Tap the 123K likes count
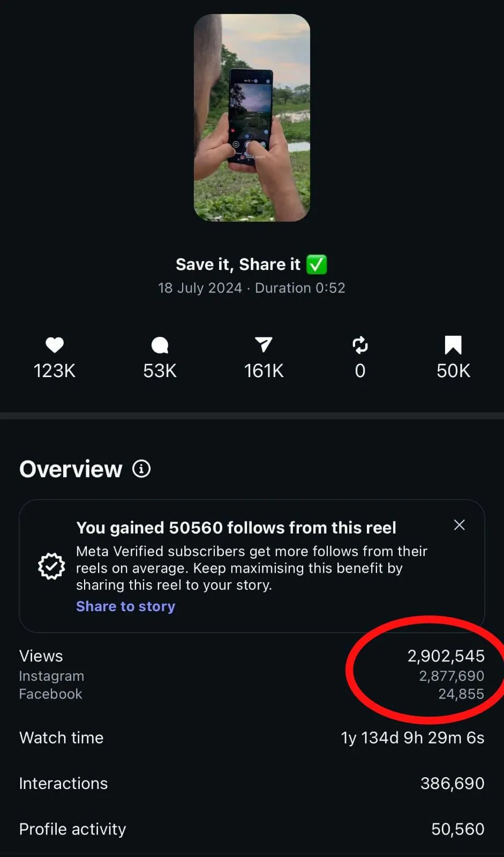 pyautogui.click(x=55, y=371)
